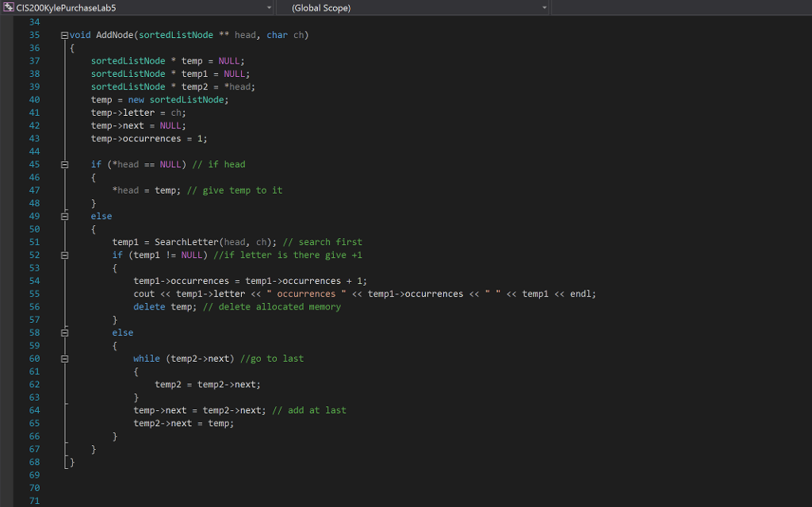Collapse the else block at line 58

tap(64, 332)
